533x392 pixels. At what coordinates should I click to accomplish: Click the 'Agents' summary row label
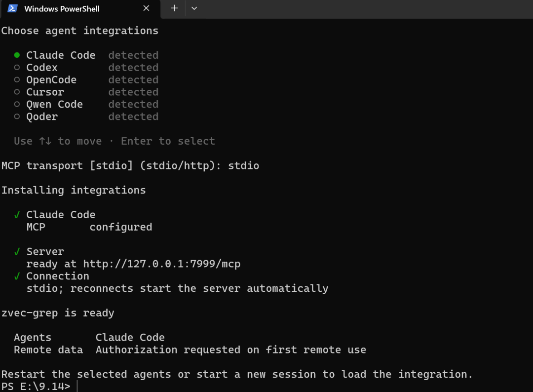pos(33,337)
